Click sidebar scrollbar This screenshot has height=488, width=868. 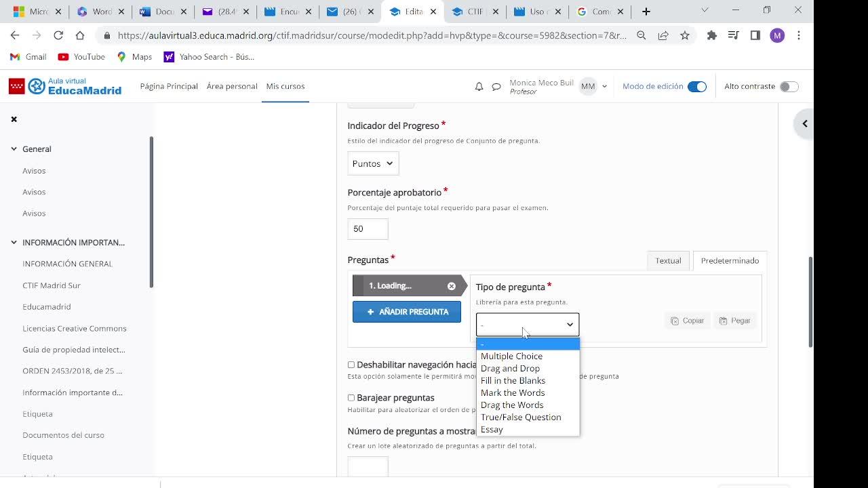point(151,211)
